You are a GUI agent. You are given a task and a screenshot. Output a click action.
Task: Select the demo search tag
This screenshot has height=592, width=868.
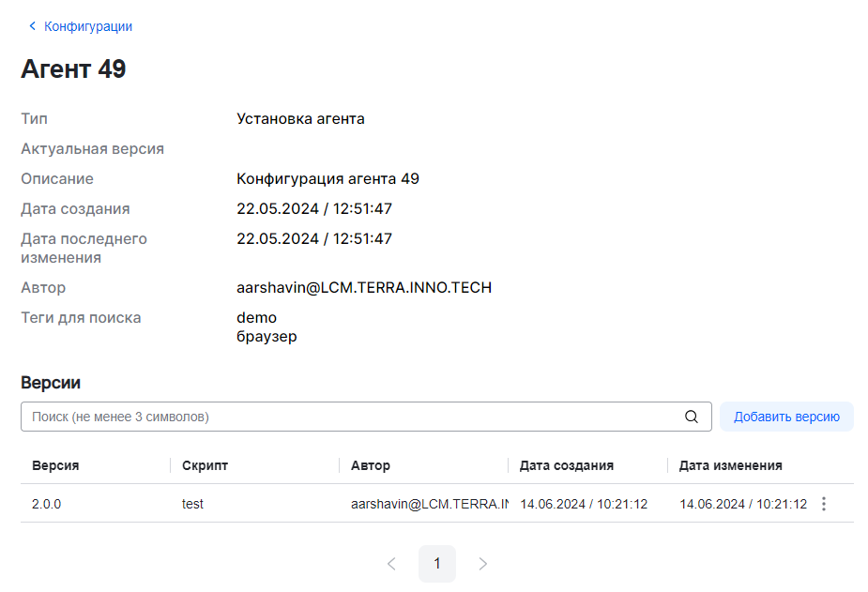point(256,318)
